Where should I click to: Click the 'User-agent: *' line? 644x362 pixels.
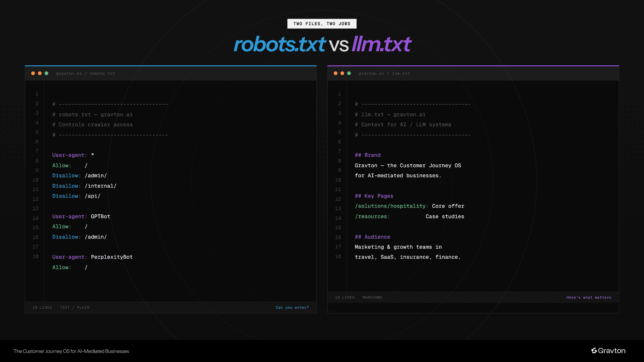click(73, 155)
